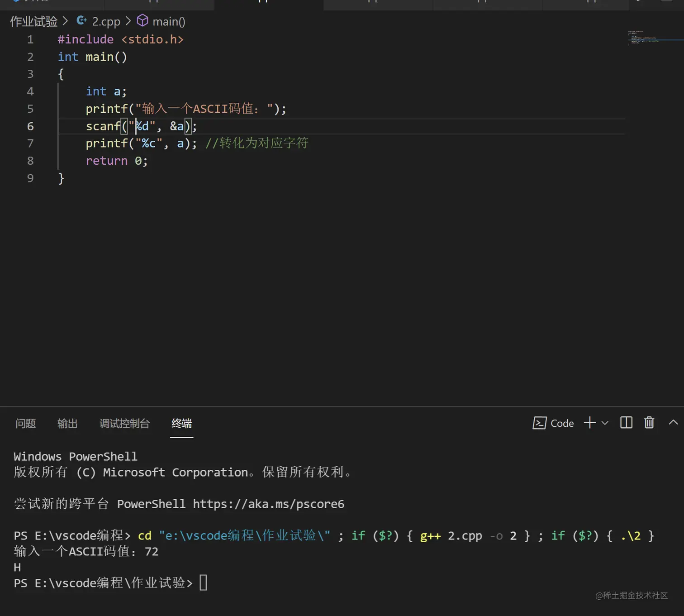Open the https://aka.ms/pscore6 link in terminal
Image resolution: width=684 pixels, height=616 pixels.
268,504
